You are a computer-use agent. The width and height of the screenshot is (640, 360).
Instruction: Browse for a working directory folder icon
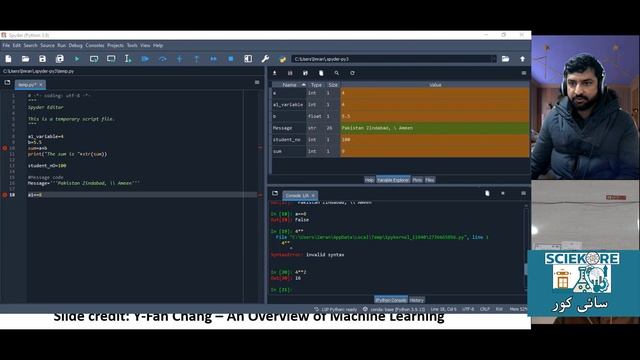click(505, 59)
